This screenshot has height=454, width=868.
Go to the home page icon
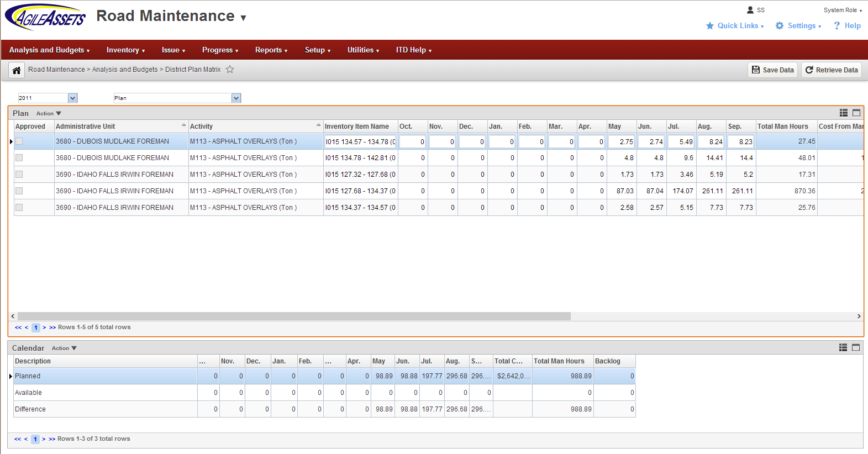click(17, 70)
